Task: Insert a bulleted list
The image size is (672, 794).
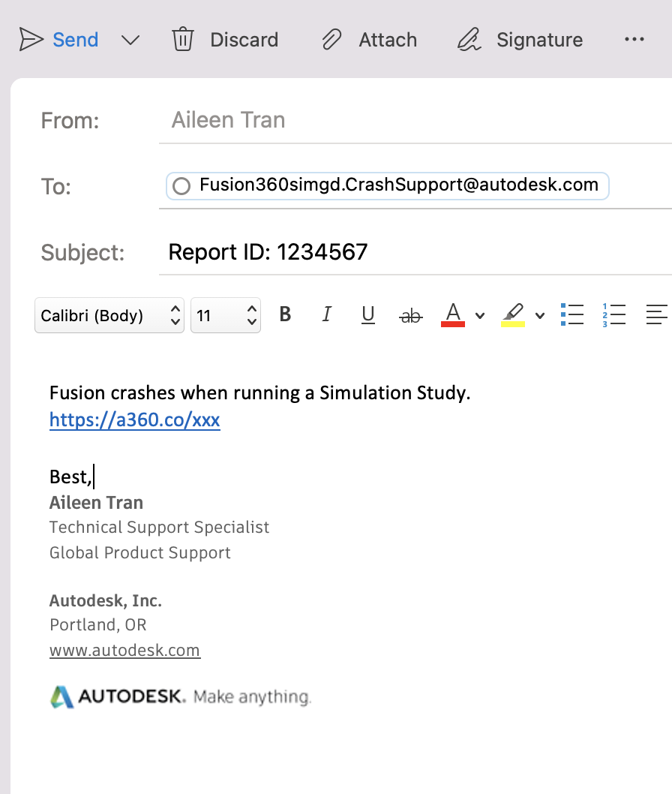Action: coord(572,314)
